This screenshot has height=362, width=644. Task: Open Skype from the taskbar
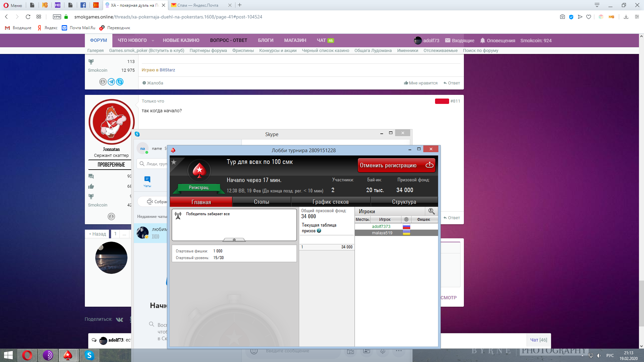(89, 355)
